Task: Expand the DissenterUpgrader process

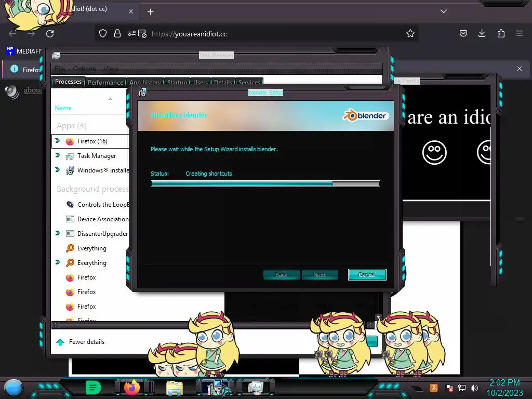Action: [x=58, y=233]
